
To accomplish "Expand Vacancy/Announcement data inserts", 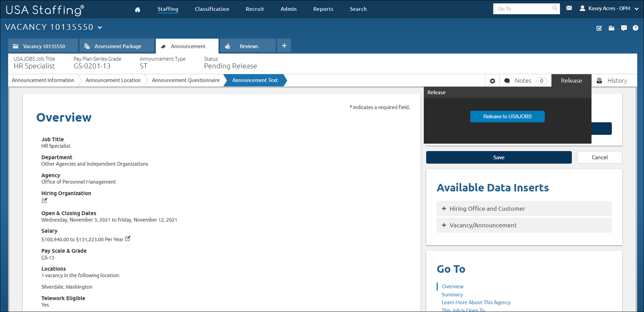I will [x=524, y=225].
